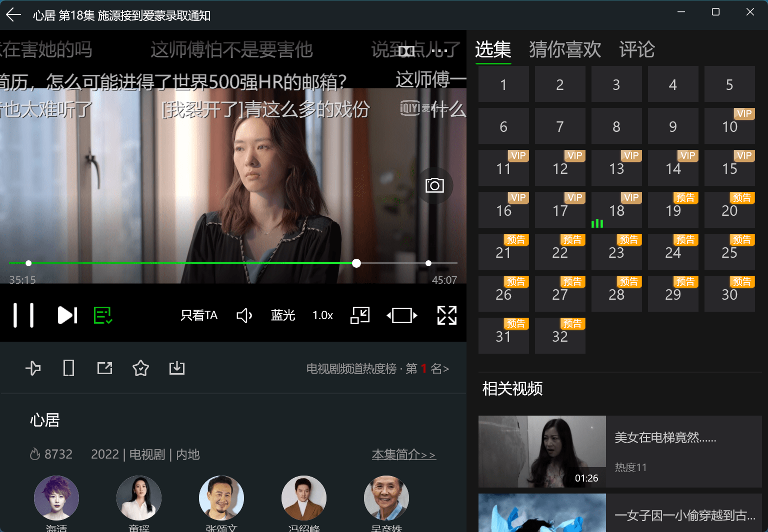Switch to the 猜你喜欢 tab

point(565,49)
